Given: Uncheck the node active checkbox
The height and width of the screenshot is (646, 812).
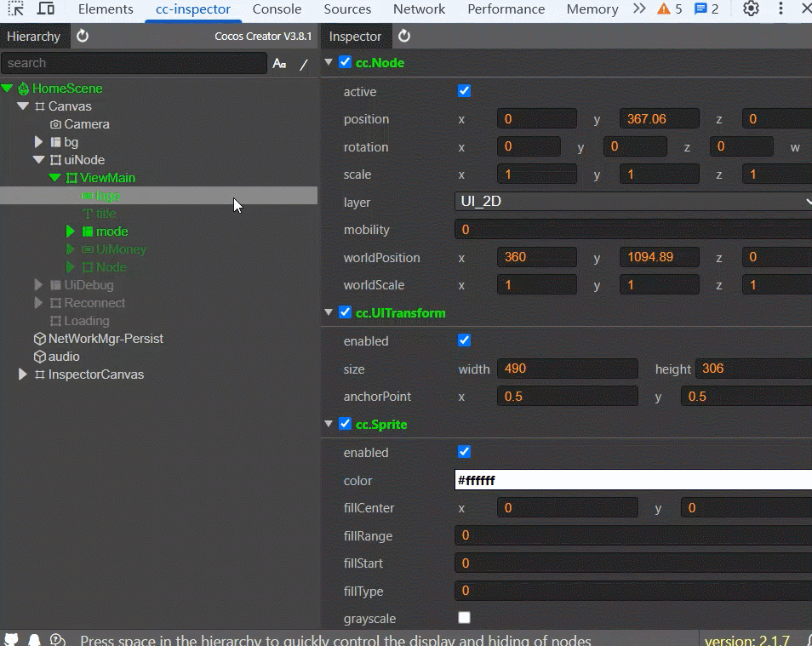Looking at the screenshot, I should click(464, 91).
